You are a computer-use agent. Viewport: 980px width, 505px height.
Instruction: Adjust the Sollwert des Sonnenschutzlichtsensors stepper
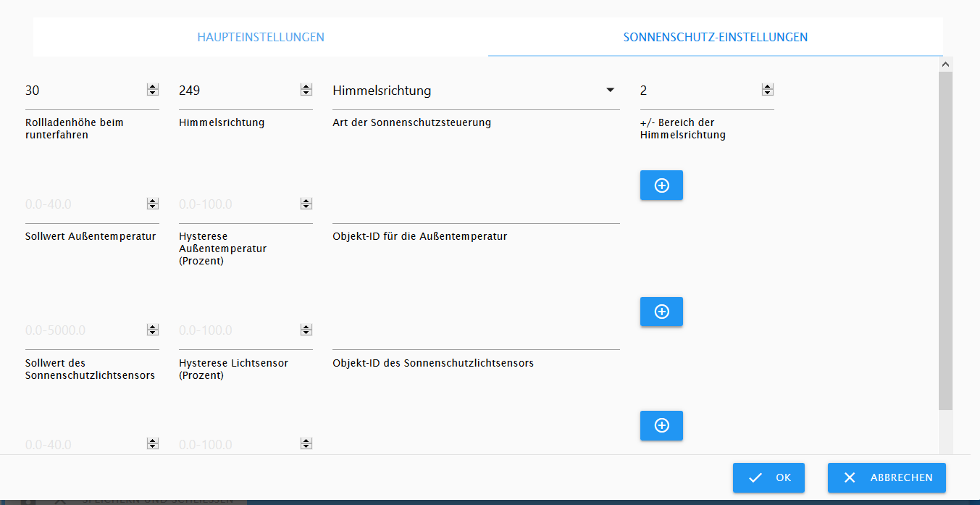click(153, 330)
